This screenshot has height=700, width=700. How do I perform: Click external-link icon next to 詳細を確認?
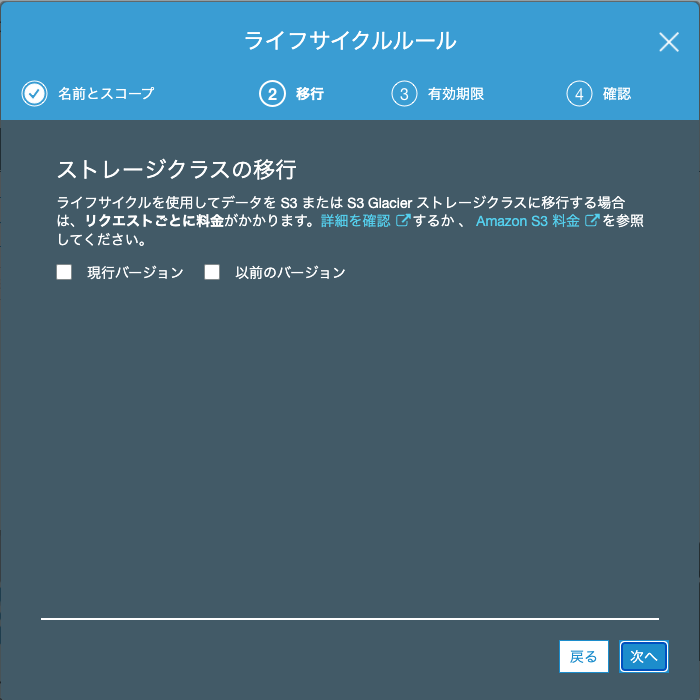click(x=403, y=221)
